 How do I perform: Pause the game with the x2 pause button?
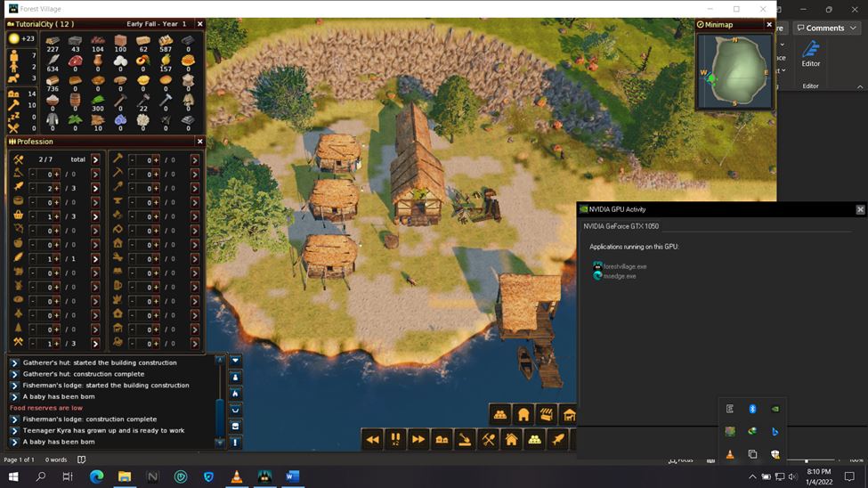pos(395,439)
